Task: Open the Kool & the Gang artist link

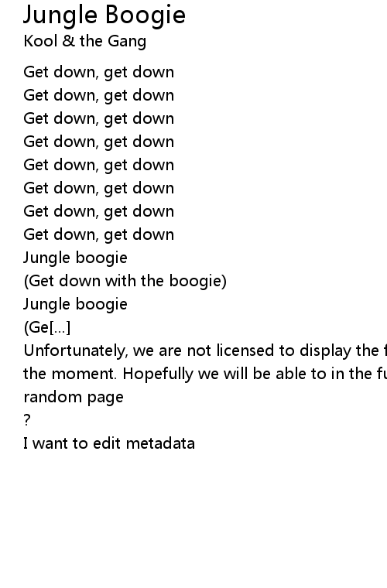Action: pyautogui.click(x=84, y=41)
